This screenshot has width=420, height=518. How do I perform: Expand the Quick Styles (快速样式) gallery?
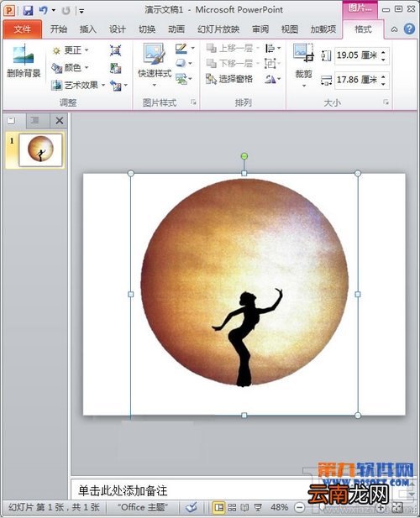[155, 86]
